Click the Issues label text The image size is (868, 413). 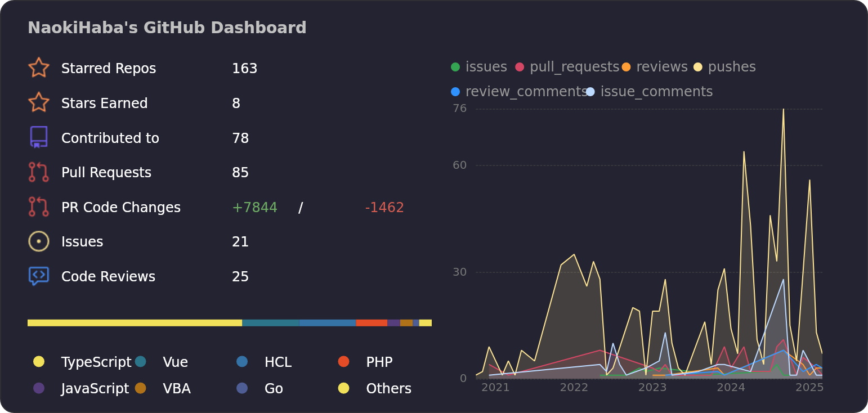[x=82, y=242]
